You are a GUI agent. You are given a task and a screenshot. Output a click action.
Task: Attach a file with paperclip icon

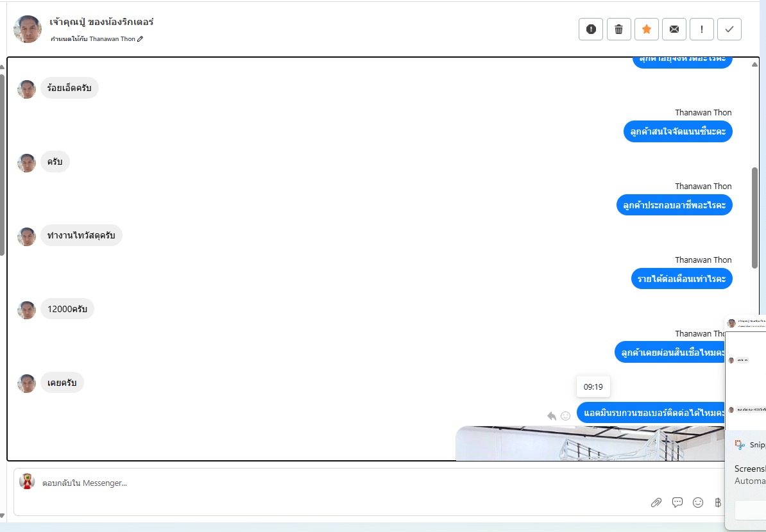click(656, 503)
